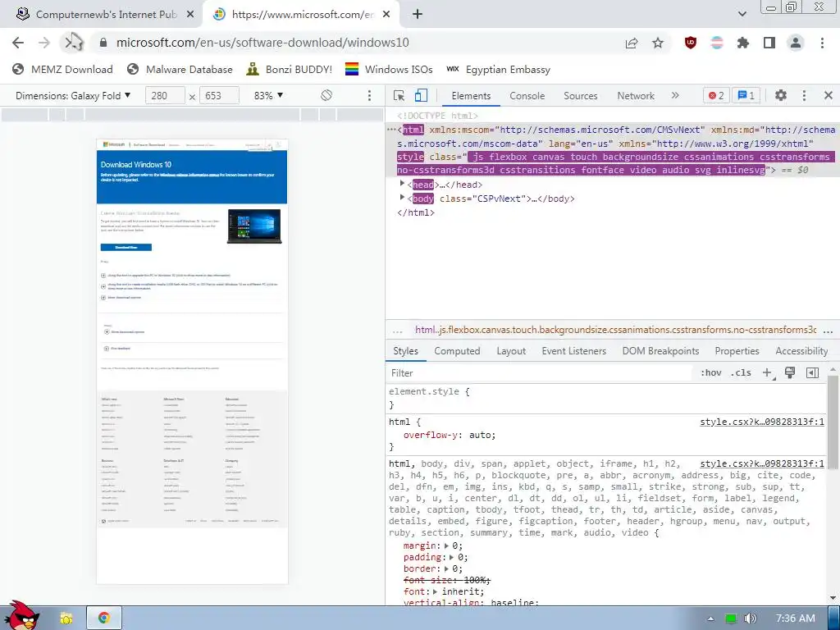Toggle the browser side panel
The width and height of the screenshot is (840, 630).
769,43
